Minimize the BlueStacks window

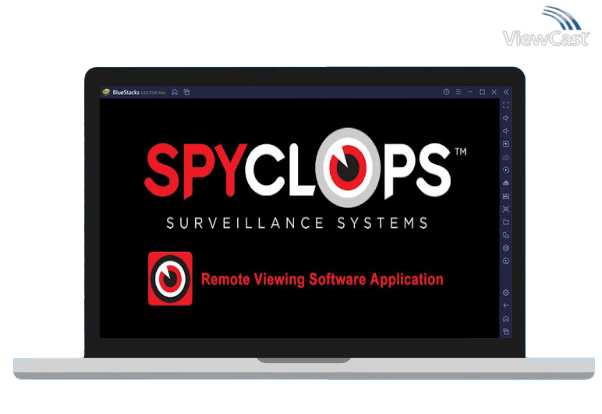click(470, 92)
